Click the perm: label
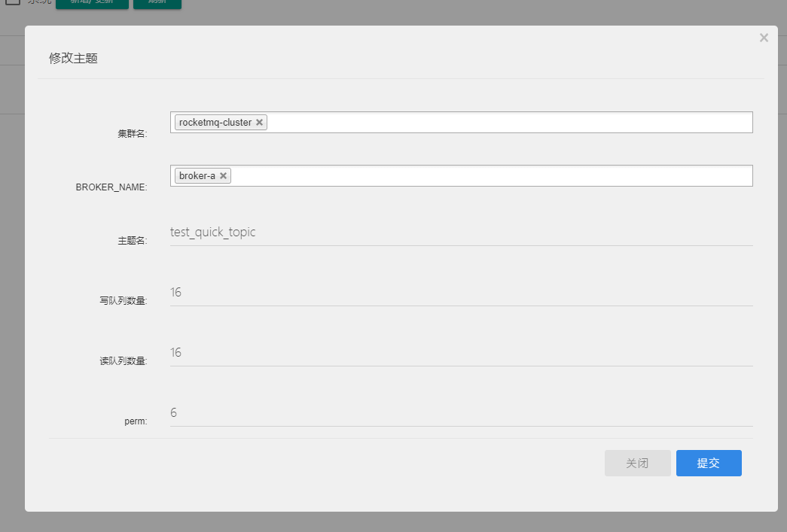This screenshot has width=787, height=532. 136,421
